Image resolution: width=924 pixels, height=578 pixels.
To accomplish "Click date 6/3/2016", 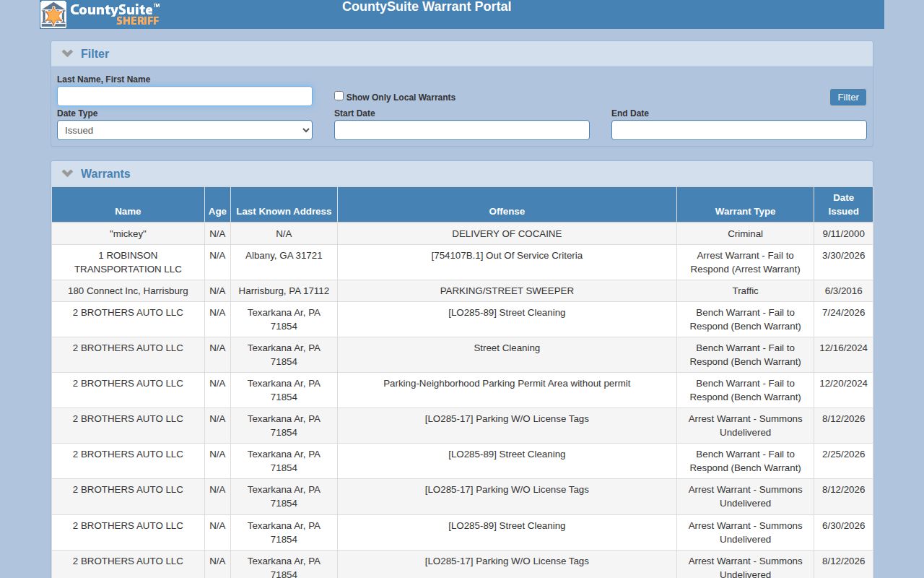I will pos(843,291).
